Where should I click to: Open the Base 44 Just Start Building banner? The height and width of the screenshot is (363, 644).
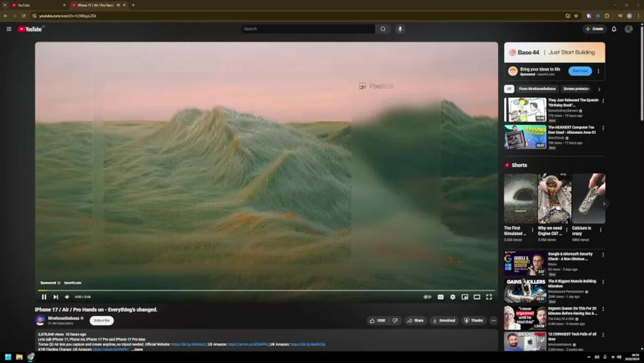point(555,52)
